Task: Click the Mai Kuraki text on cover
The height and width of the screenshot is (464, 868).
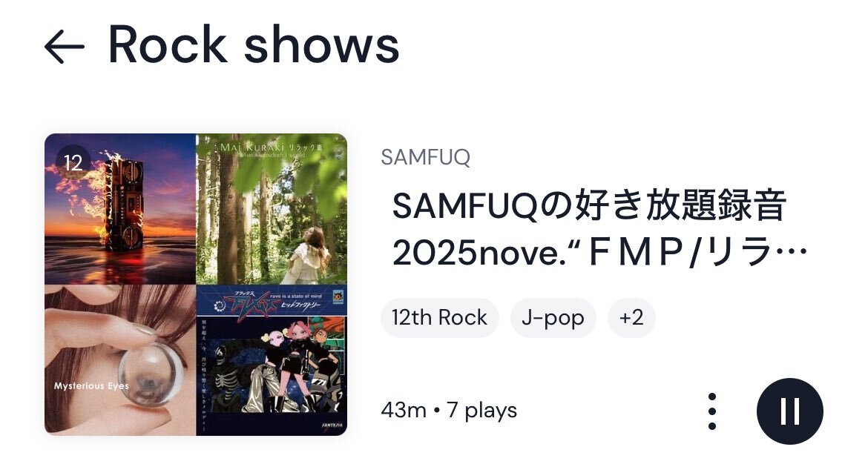Action: pyautogui.click(x=252, y=147)
